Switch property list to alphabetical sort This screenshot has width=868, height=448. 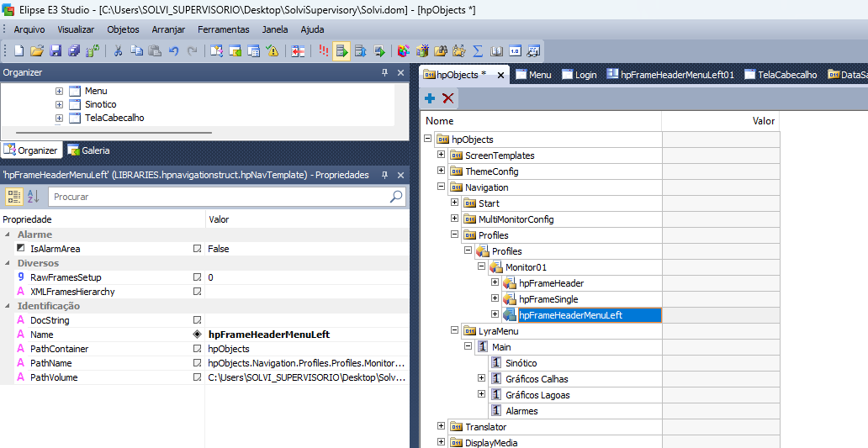coord(33,196)
